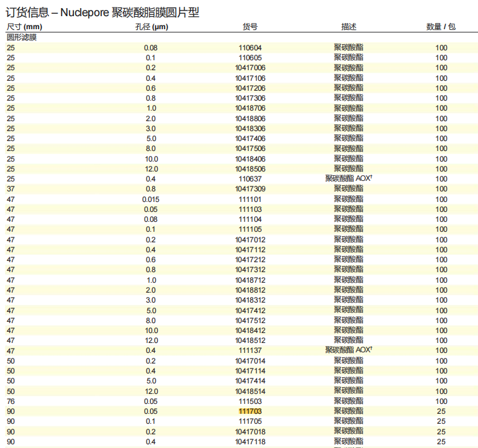Click product number 10417118

point(250,442)
